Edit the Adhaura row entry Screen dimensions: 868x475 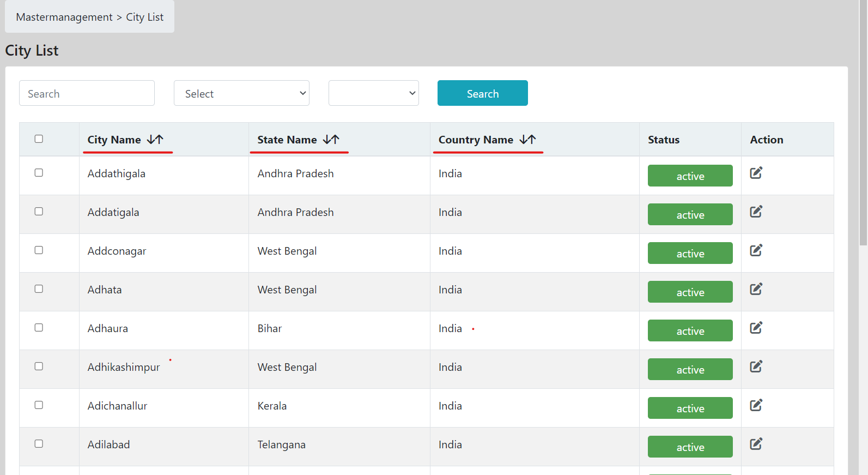756,328
